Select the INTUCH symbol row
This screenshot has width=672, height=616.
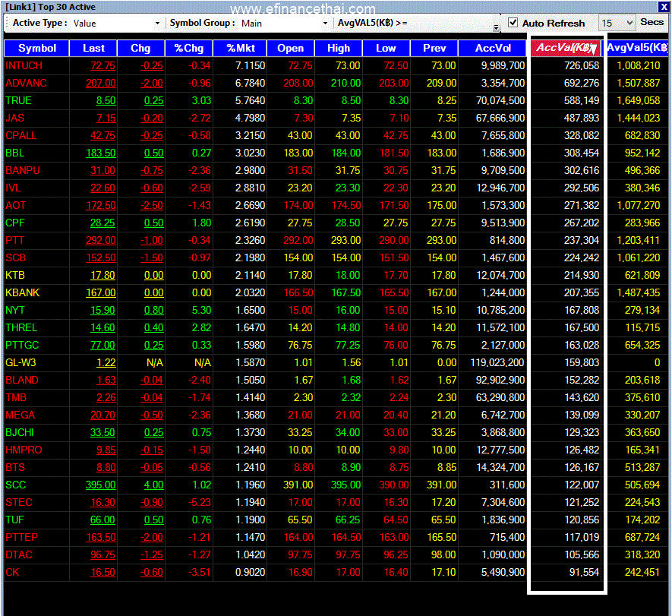point(336,65)
